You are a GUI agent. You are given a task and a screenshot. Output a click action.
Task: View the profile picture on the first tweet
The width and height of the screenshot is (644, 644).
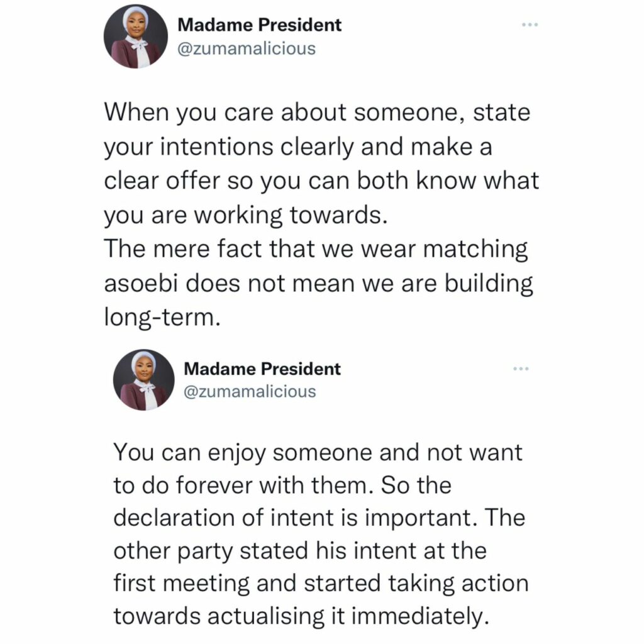click(136, 36)
